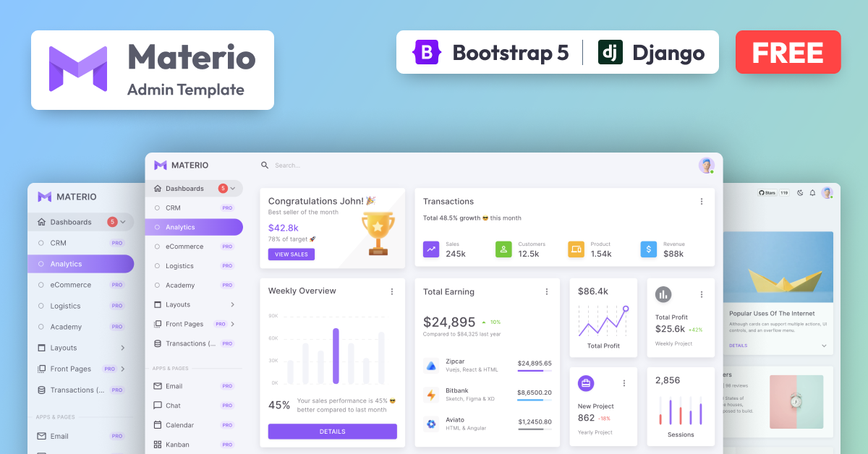Click the Dashboards home icon in the front window sidebar
The image size is (868, 454).
[158, 188]
